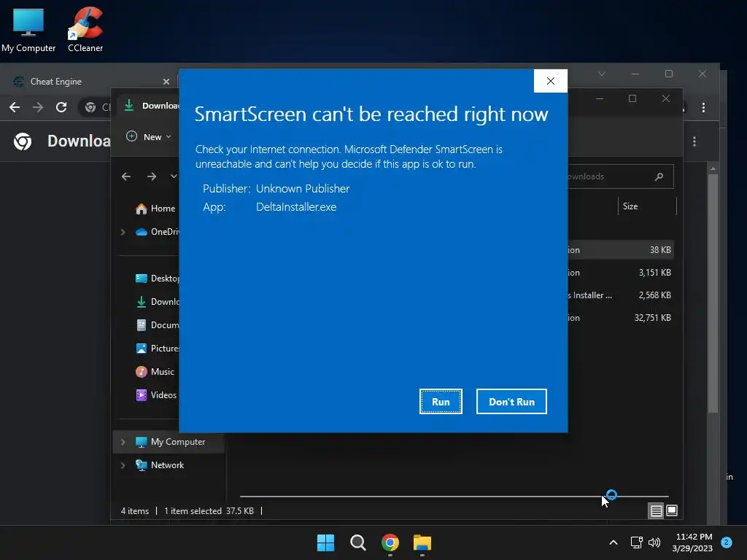Open taskbar Search
Image resolution: width=747 pixels, height=560 pixels.
coord(357,542)
